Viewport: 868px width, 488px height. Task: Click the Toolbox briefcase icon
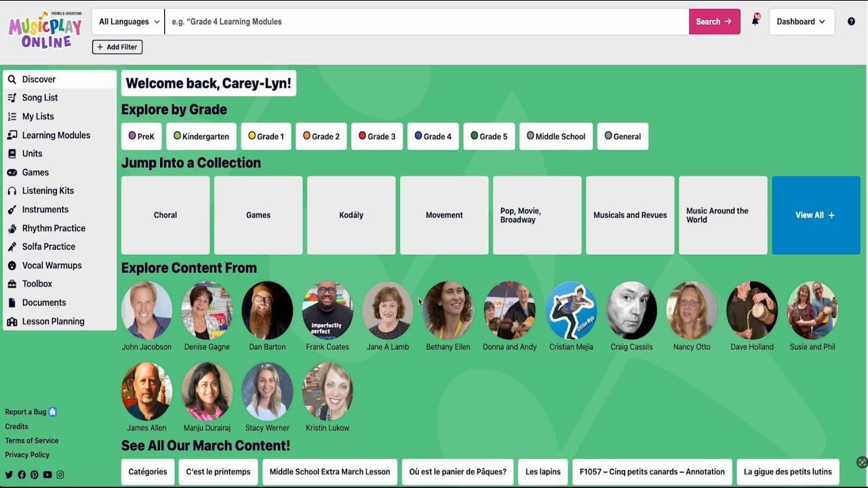[x=12, y=284]
